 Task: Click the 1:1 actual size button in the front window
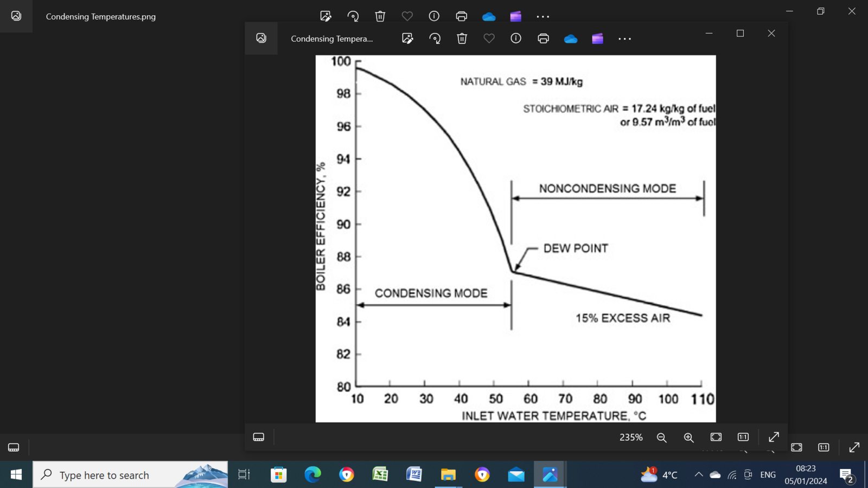743,437
